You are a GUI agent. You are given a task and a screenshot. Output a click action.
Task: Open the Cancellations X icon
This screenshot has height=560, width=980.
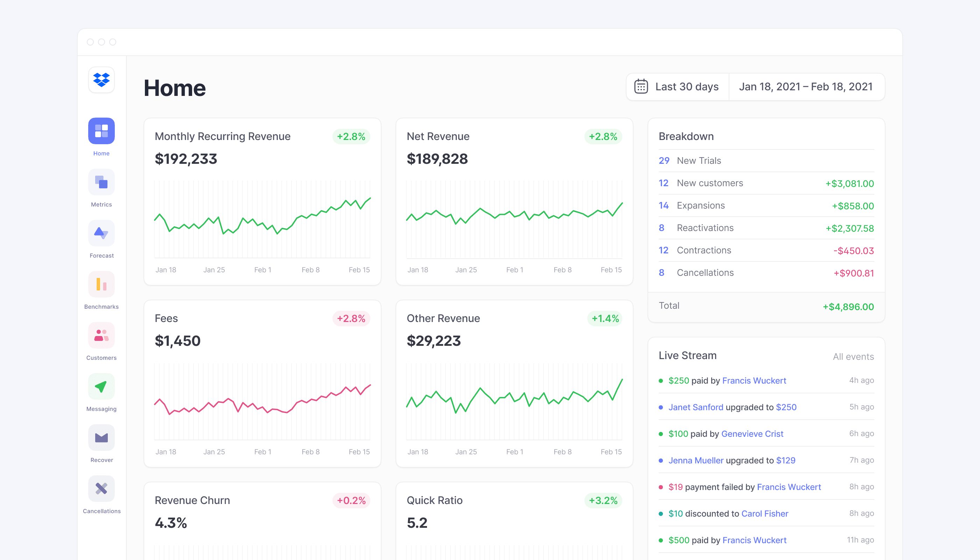point(101,489)
